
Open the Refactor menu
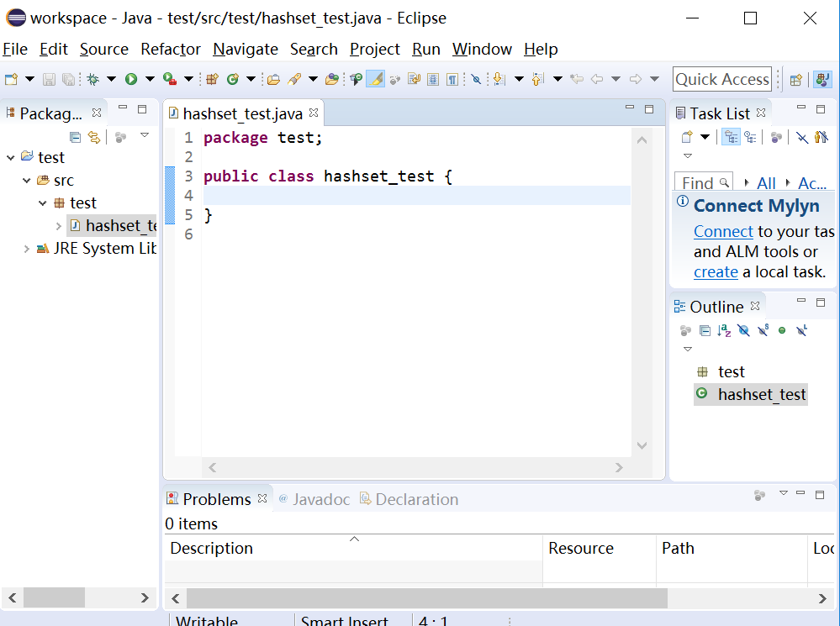point(171,50)
